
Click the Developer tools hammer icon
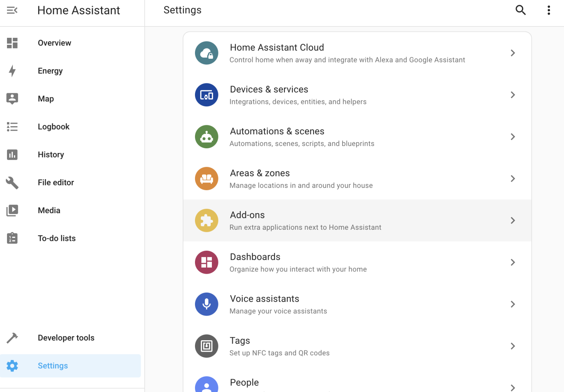point(12,338)
